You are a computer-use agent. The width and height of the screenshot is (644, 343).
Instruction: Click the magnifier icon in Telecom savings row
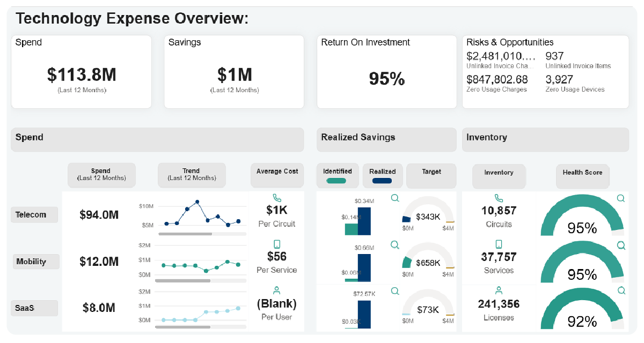point(395,198)
